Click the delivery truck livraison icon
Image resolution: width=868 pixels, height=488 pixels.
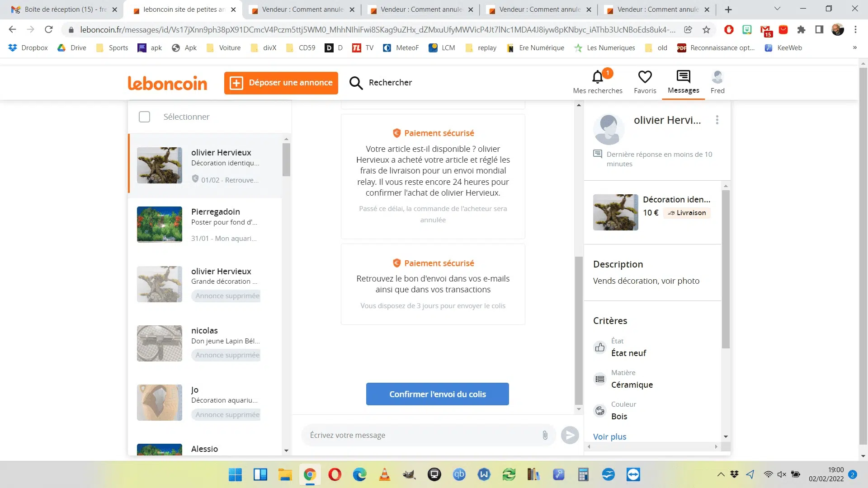click(x=670, y=212)
